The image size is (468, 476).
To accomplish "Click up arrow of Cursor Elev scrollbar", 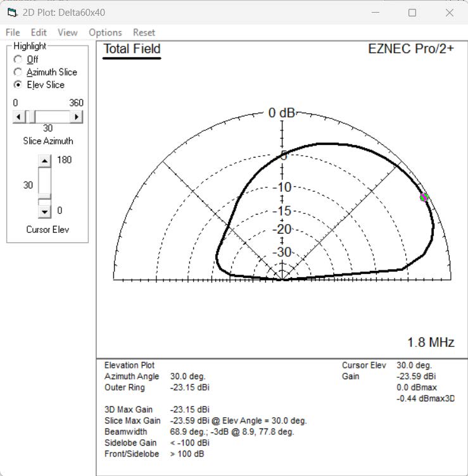I will 44,161.
